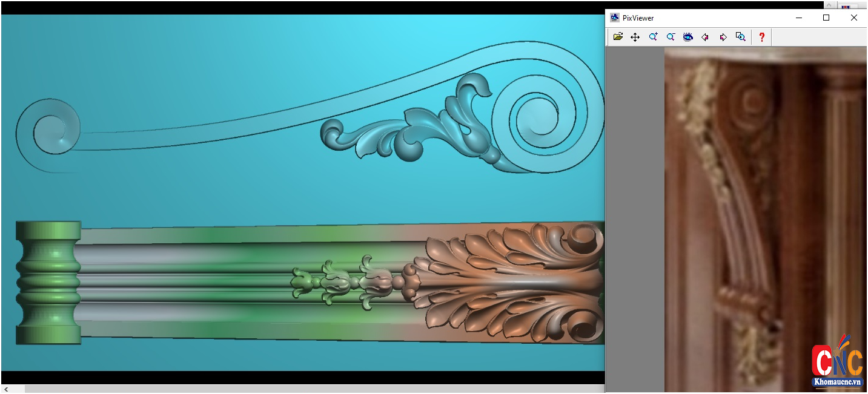Select the Pan (four-arrow move) tool
The height and width of the screenshot is (394, 868).
pos(635,37)
